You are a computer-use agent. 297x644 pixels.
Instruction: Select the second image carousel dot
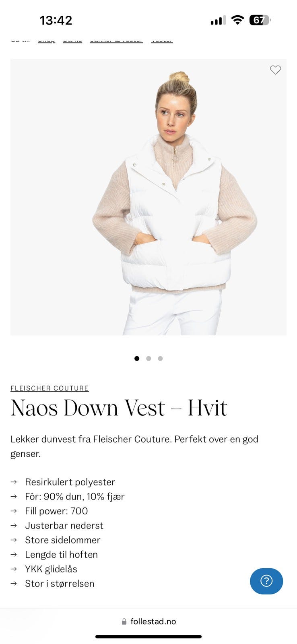[x=148, y=358]
